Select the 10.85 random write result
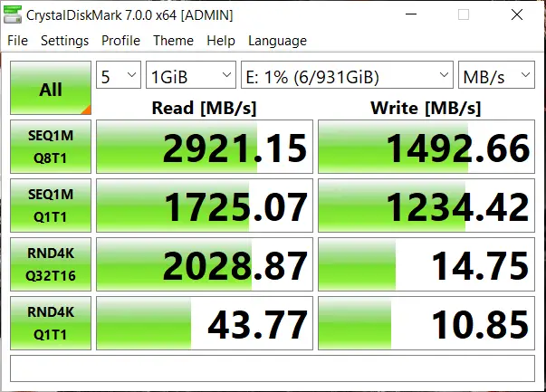546x392 pixels. (x=426, y=323)
